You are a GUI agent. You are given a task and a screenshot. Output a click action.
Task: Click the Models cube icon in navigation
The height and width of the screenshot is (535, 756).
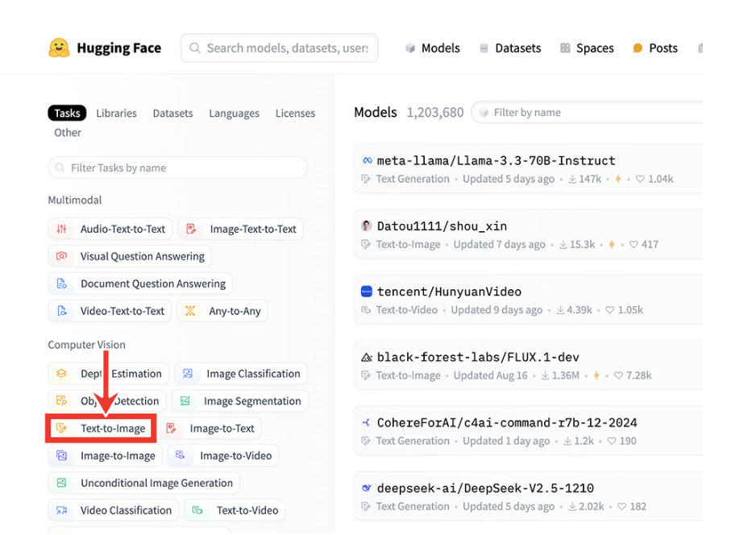pyautogui.click(x=410, y=48)
